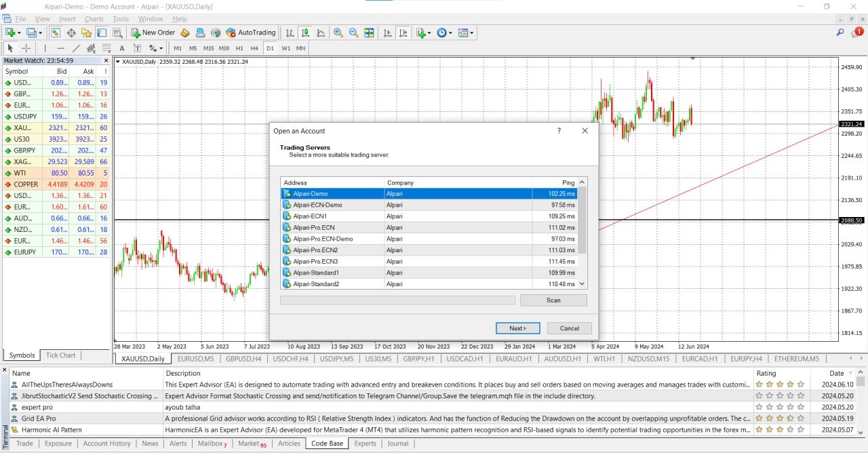This screenshot has height=453, width=868.
Task: Select COPPER row in Market Watch
Action: pyautogui.click(x=56, y=184)
